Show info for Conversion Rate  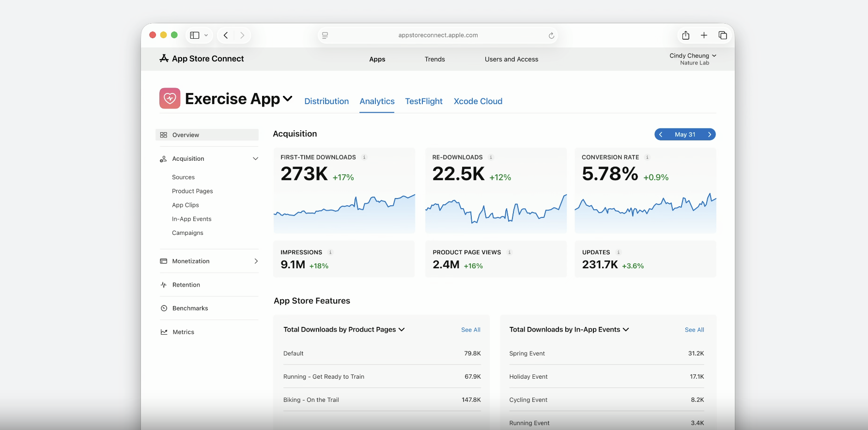(x=647, y=157)
